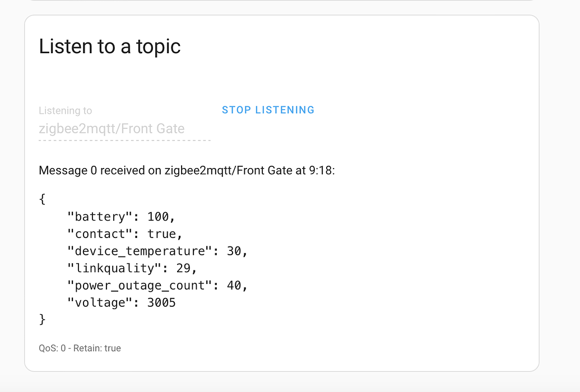Click the 'Listening to' field label
Screen dimensions: 580x392
tap(66, 111)
